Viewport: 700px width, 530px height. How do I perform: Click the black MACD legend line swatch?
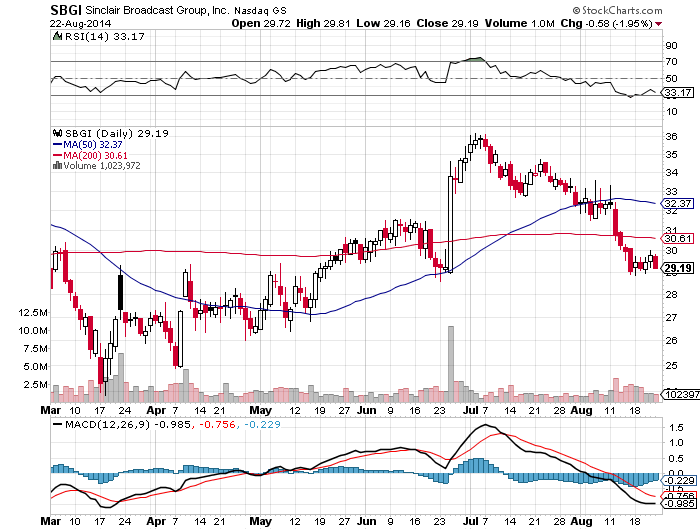(x=57, y=424)
